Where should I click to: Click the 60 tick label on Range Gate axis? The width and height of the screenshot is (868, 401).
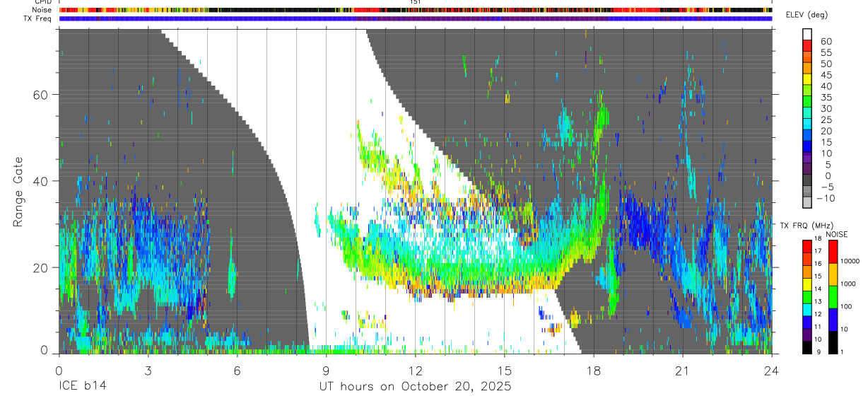41,95
